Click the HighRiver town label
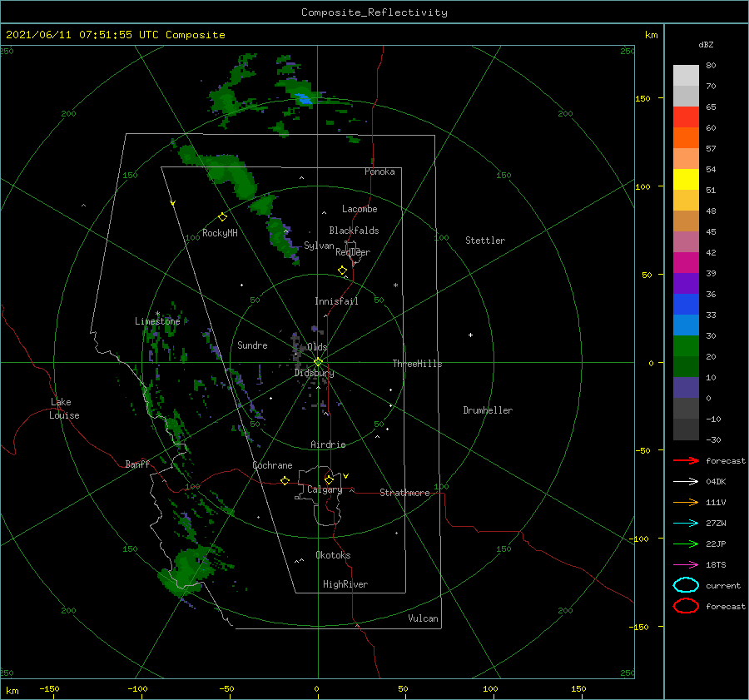 click(345, 584)
